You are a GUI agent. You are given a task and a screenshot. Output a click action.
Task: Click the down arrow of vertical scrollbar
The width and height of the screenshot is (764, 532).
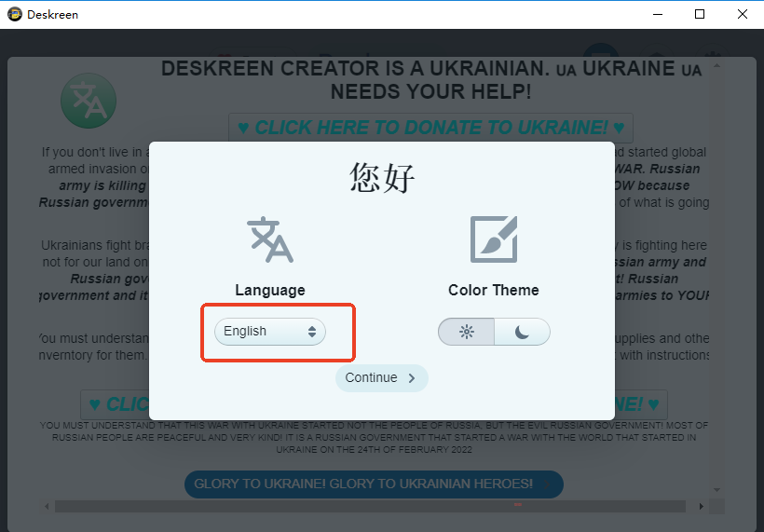click(x=716, y=490)
